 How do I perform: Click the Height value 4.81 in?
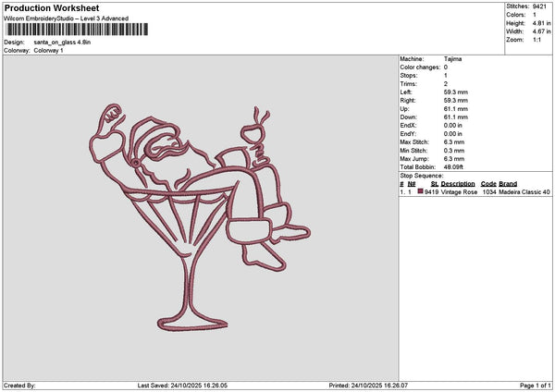point(541,23)
